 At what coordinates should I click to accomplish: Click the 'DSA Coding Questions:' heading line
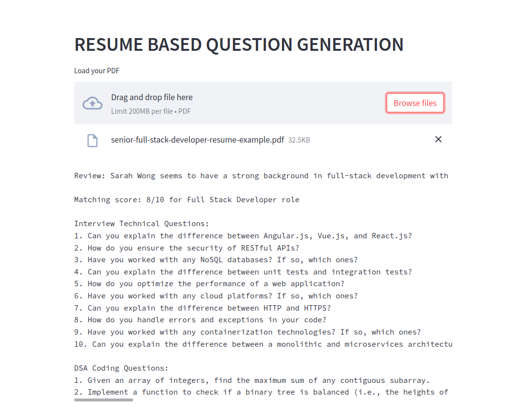(122, 368)
